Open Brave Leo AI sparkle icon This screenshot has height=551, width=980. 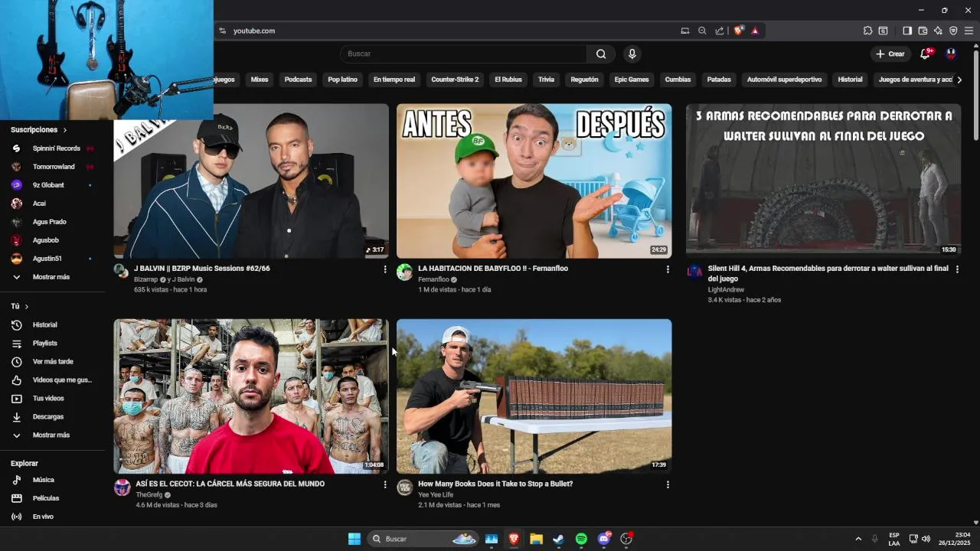click(938, 31)
